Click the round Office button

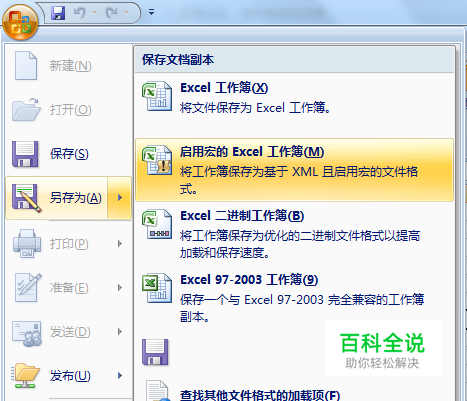(20, 22)
